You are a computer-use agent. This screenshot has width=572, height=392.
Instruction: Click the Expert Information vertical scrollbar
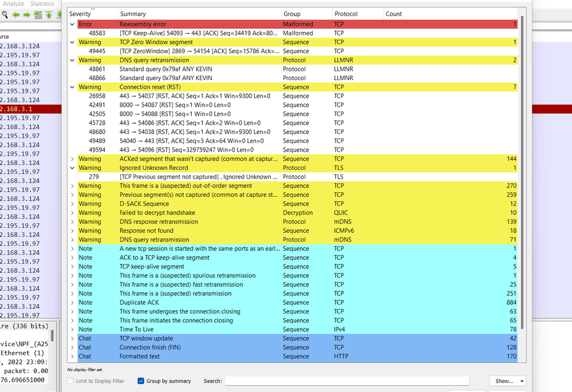[522, 172]
